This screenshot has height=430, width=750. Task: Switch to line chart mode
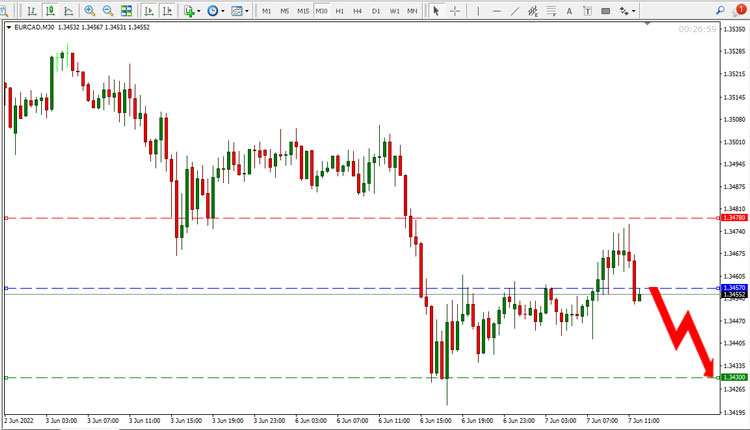click(x=68, y=11)
